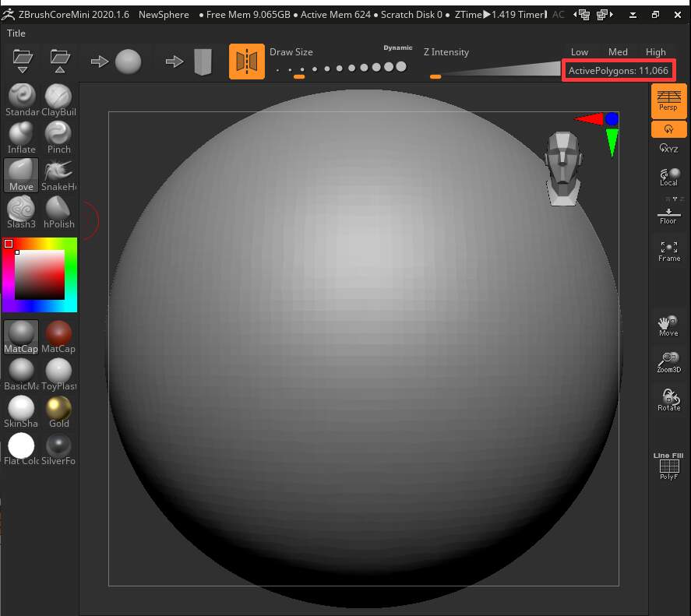Select the BasicMaterial material
The height and width of the screenshot is (616, 691).
pos(21,375)
